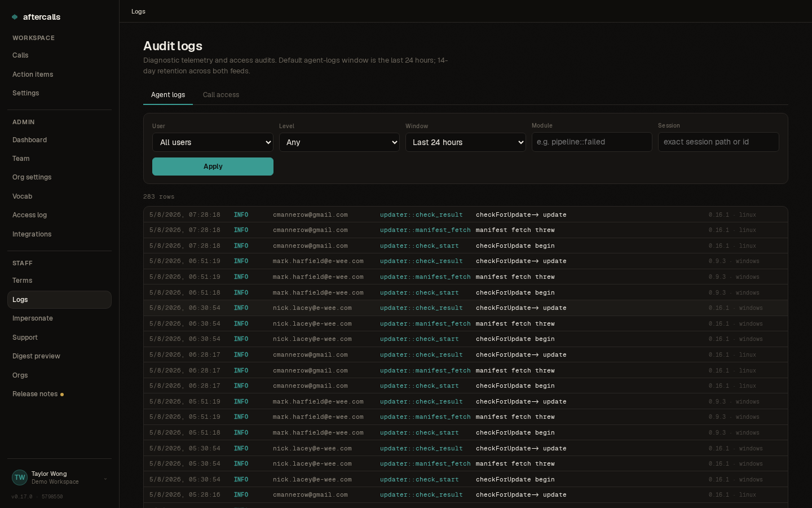The image size is (812, 508).
Task: Click timestamp 5/8/2026, 07:28:18 on check_result row
Action: pyautogui.click(x=185, y=215)
